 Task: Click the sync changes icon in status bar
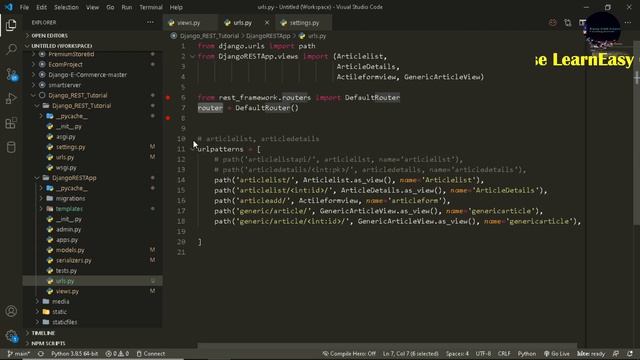pyautogui.click(x=41, y=354)
